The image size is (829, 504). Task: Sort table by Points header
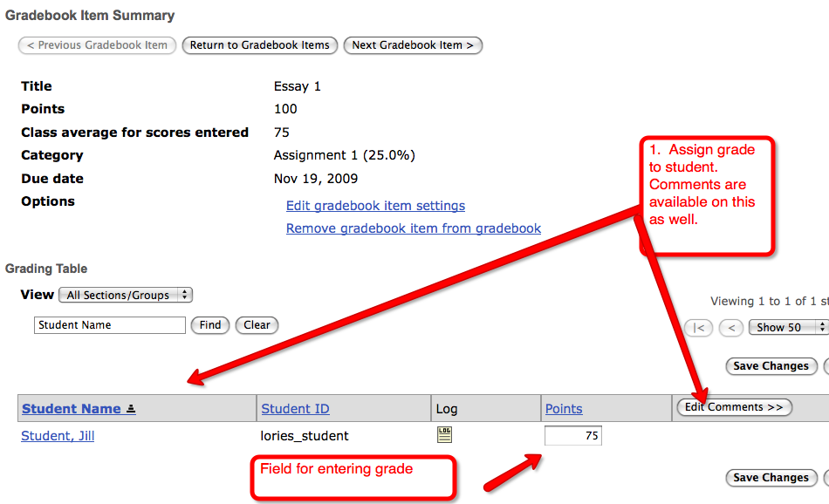tap(564, 408)
